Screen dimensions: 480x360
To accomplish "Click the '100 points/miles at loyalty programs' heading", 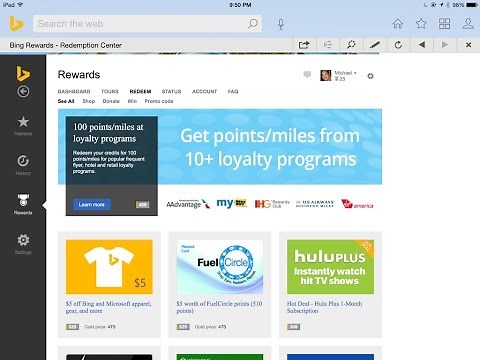I will point(108,133).
